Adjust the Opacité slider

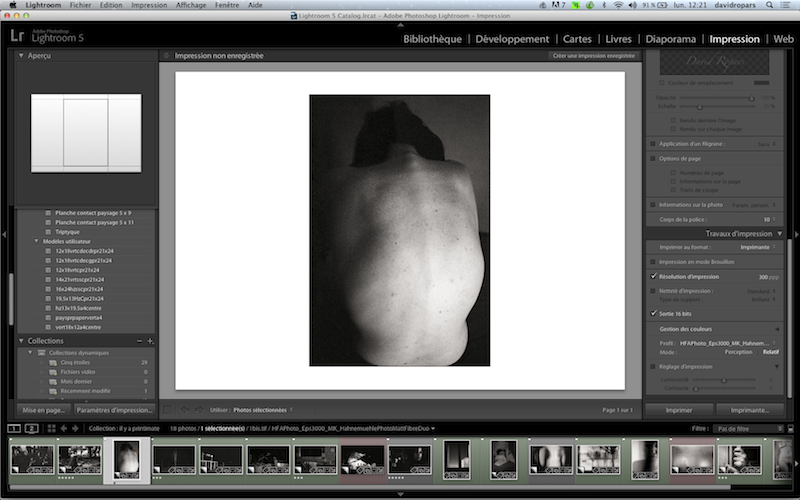coord(752,98)
